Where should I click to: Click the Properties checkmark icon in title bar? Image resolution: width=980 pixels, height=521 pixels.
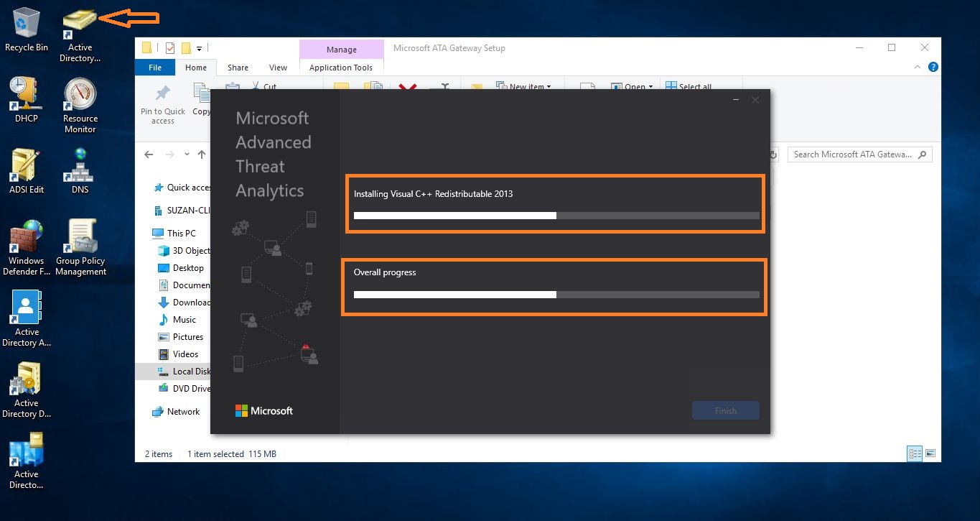click(x=170, y=48)
